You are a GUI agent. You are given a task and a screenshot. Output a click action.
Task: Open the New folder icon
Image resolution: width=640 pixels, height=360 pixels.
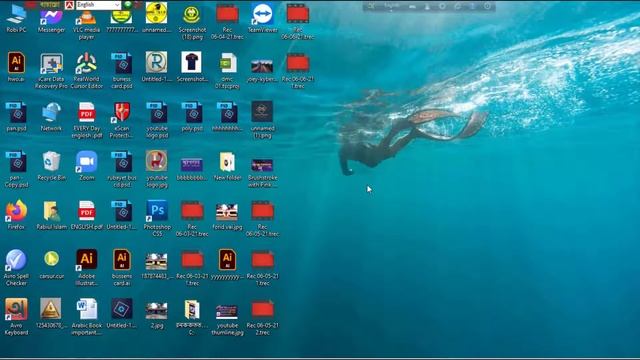(227, 166)
